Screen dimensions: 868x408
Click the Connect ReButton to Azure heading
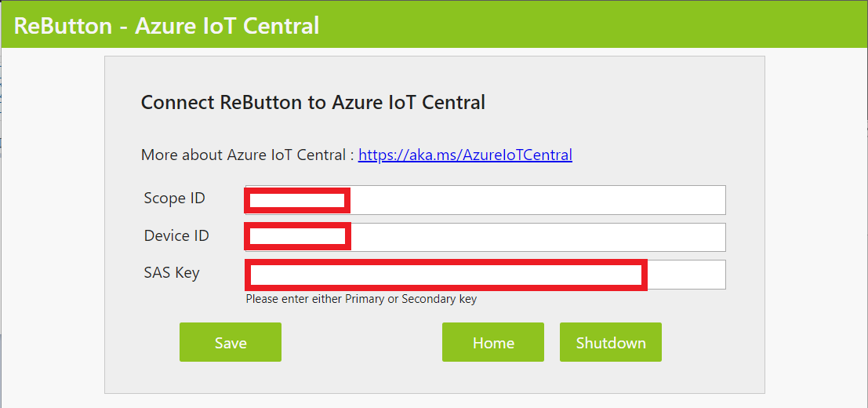coord(313,102)
